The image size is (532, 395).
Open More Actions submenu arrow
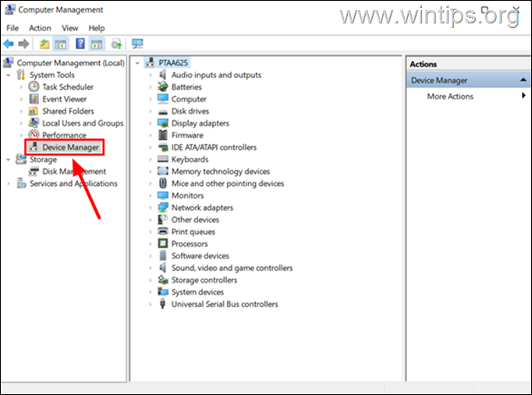[523, 96]
